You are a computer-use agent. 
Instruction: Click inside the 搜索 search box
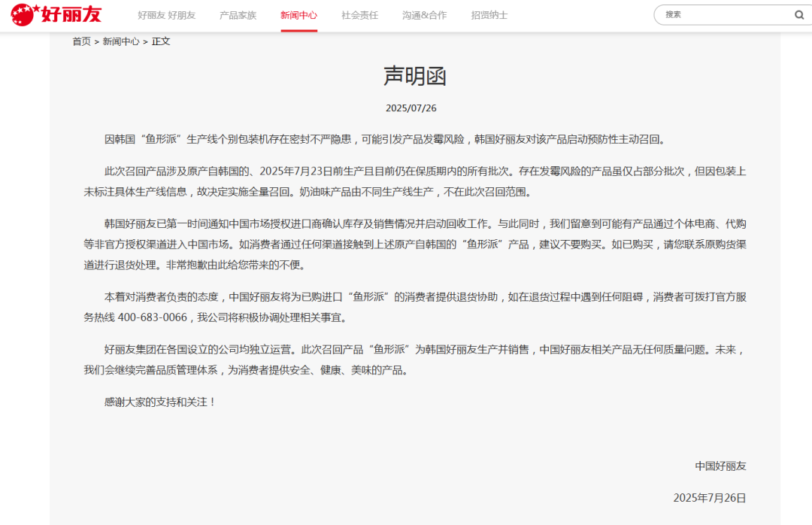click(x=714, y=14)
